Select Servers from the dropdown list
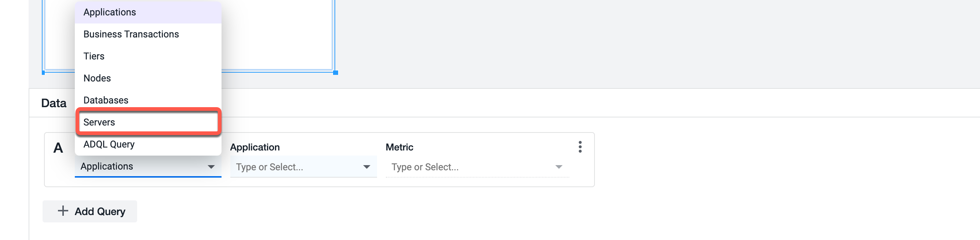Viewport: 980px width, 240px height. [x=149, y=122]
